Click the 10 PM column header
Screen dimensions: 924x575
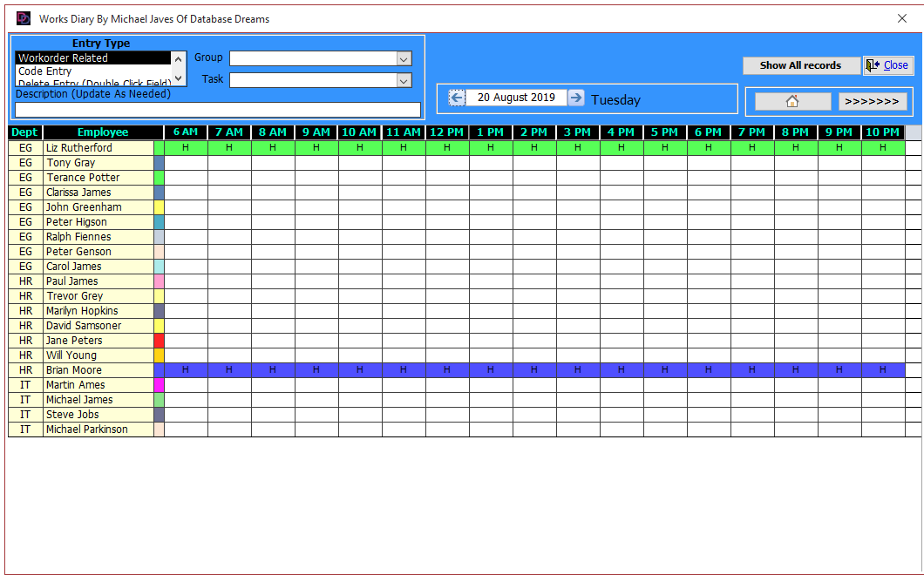883,132
